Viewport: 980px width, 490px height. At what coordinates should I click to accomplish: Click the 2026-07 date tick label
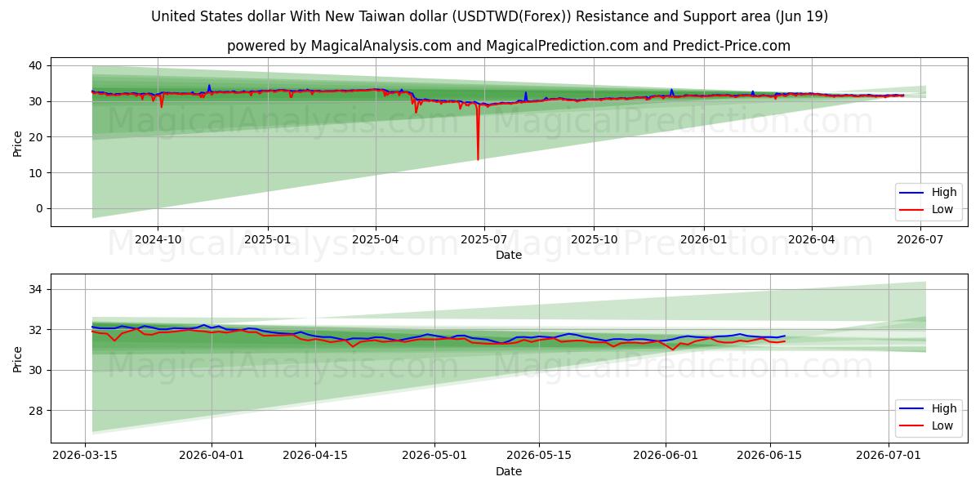pos(920,240)
